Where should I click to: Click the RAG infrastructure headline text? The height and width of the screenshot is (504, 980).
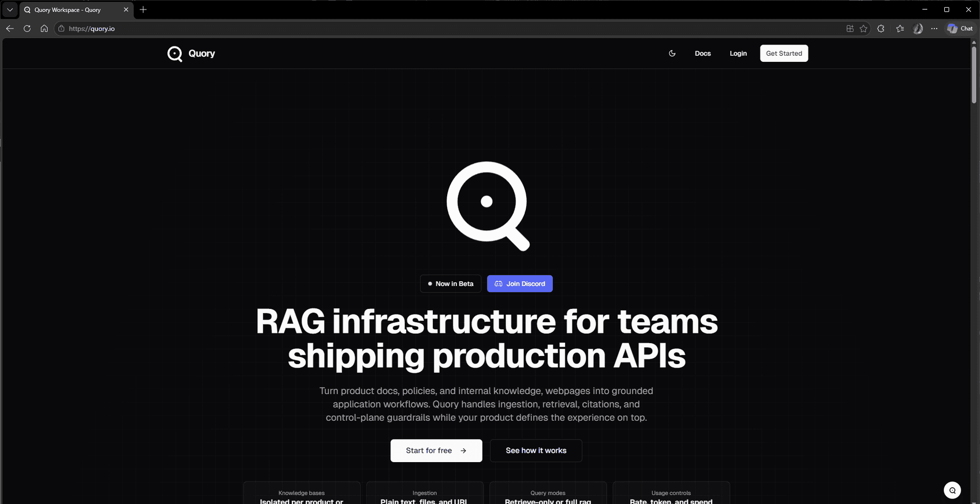point(487,338)
